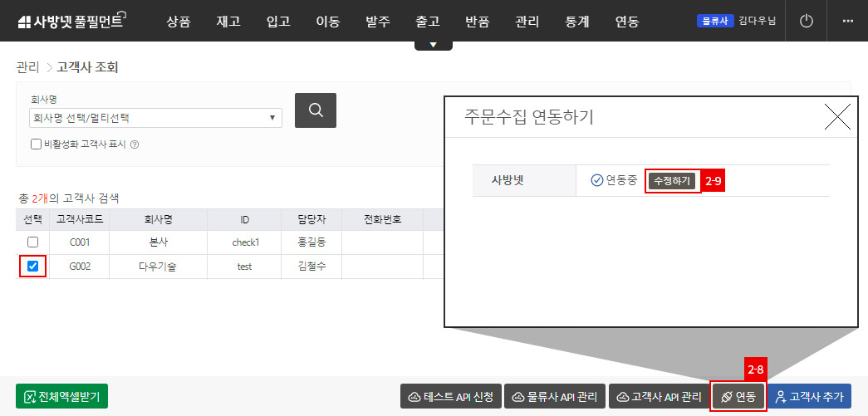The width and height of the screenshot is (868, 416).
Task: Uncheck the G002 다우기술 checkbox
Action: pyautogui.click(x=32, y=266)
